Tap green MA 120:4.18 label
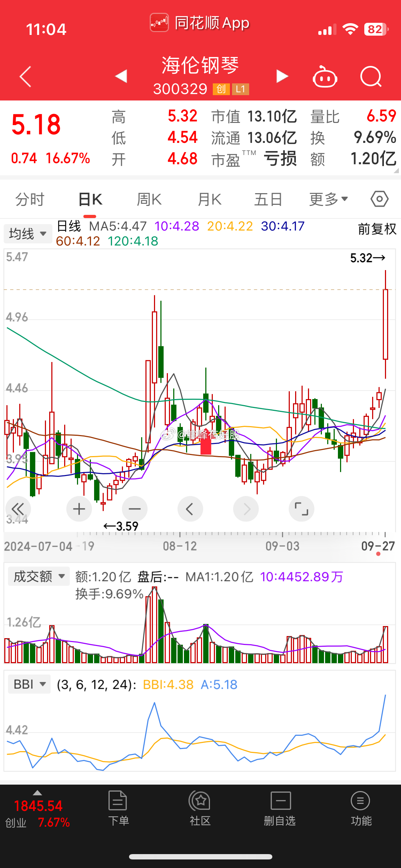 pos(133,241)
